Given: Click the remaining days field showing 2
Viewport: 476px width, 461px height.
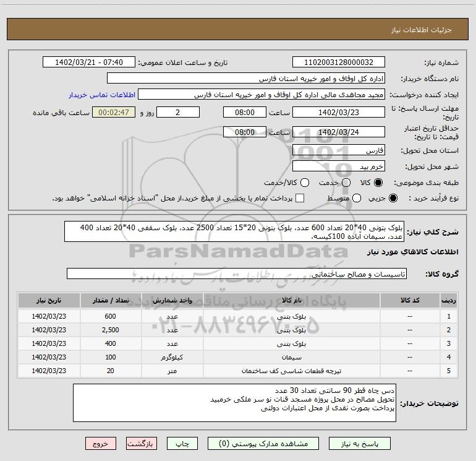Looking at the screenshot, I should coord(178,112).
